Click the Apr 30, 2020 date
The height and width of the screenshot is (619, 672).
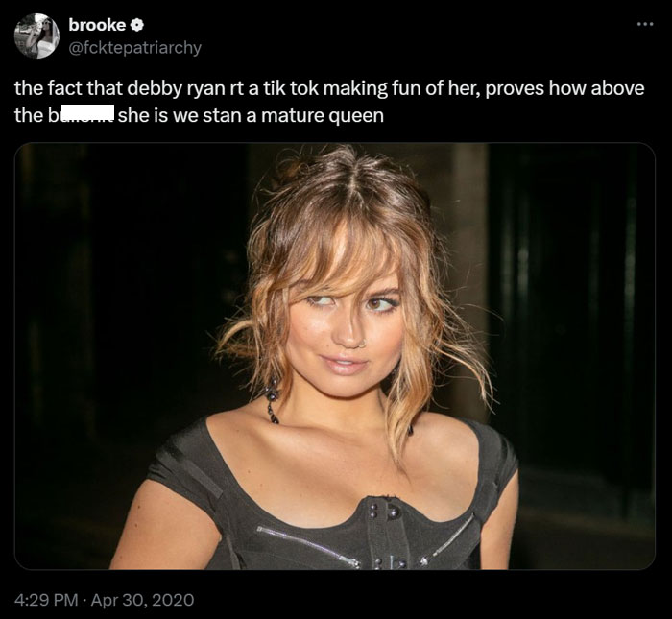click(x=142, y=600)
